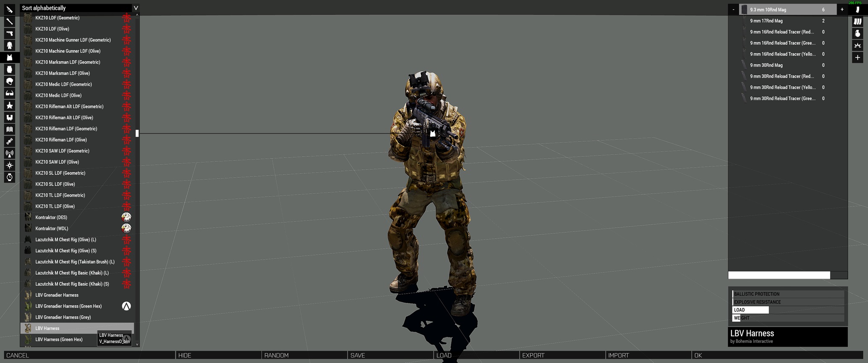
Task: Show throwable grenades in the cargo panel
Action: pos(857,33)
